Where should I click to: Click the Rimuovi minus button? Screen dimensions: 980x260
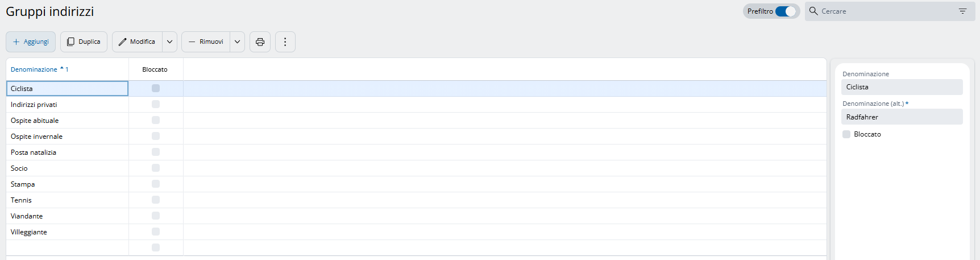tap(206, 42)
